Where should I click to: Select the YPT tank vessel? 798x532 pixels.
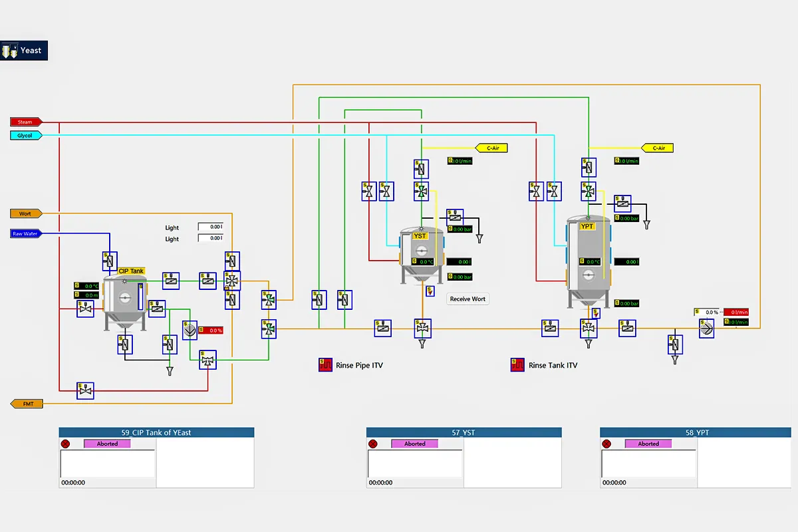coord(588,261)
